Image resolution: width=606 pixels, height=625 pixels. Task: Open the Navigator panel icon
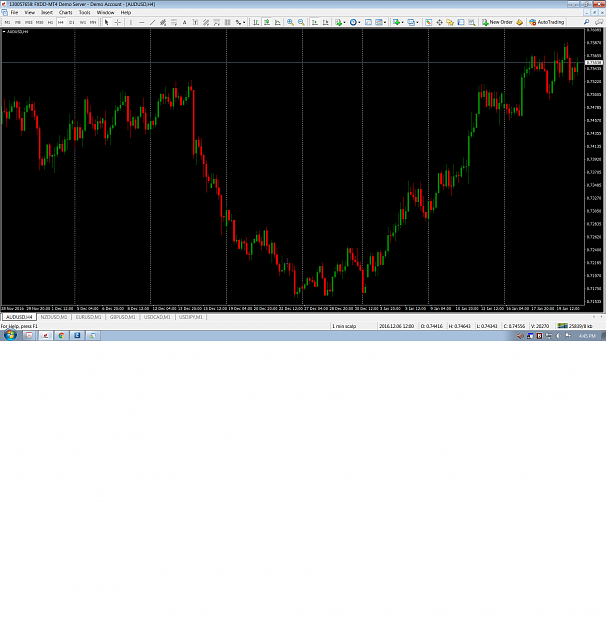450,22
